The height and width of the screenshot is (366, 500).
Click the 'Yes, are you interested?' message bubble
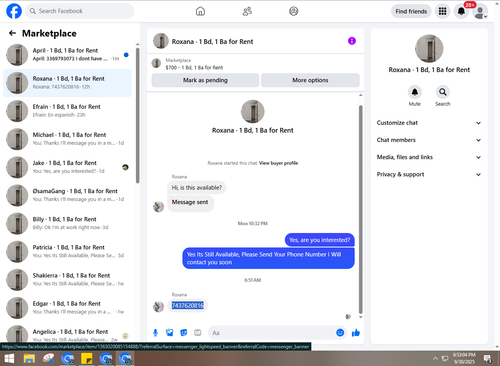319,240
